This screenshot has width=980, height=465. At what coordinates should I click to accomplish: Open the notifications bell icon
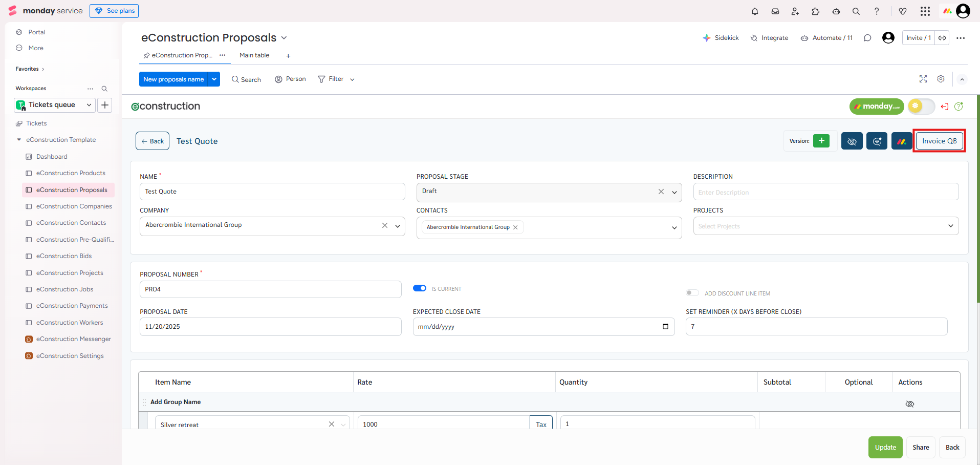click(754, 11)
